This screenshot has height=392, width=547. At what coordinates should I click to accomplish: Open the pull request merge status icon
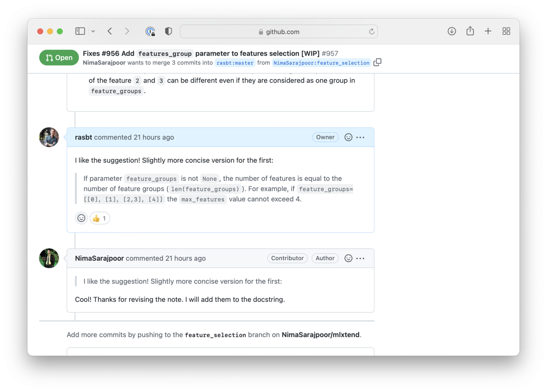(49, 57)
